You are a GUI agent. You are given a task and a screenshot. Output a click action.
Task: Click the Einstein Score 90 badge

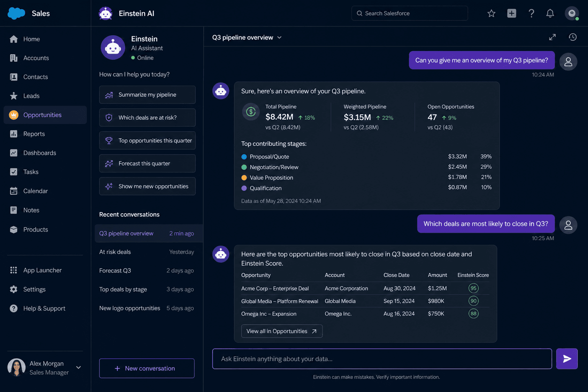(474, 301)
